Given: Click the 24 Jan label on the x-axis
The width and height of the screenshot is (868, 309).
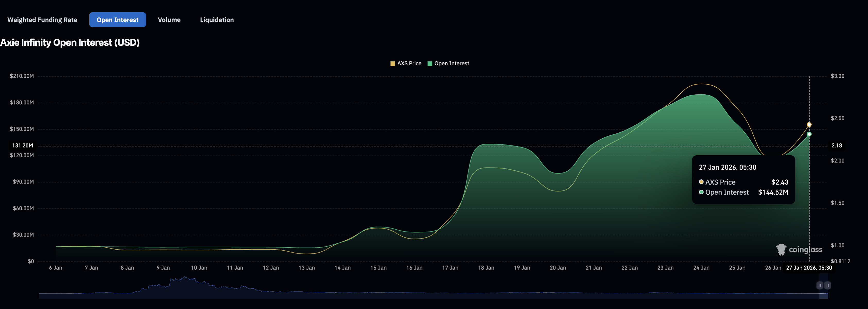Looking at the screenshot, I should 701,268.
